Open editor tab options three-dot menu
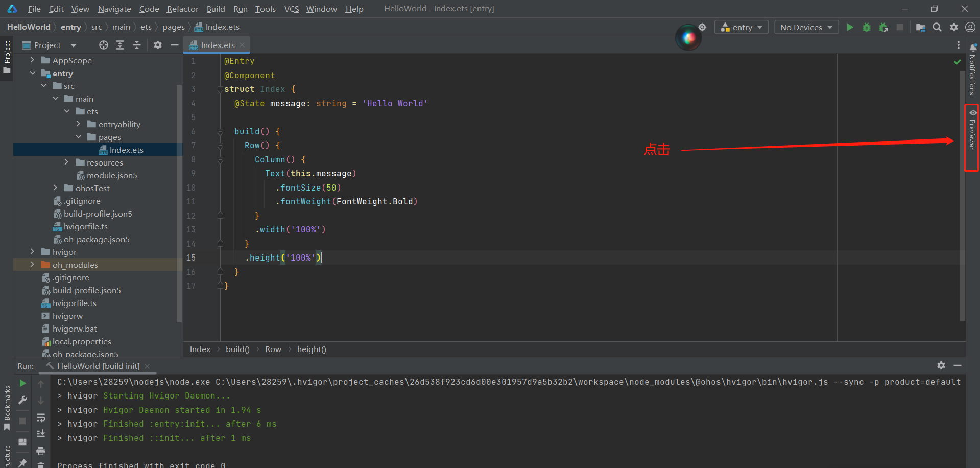The width and height of the screenshot is (980, 468). click(958, 45)
